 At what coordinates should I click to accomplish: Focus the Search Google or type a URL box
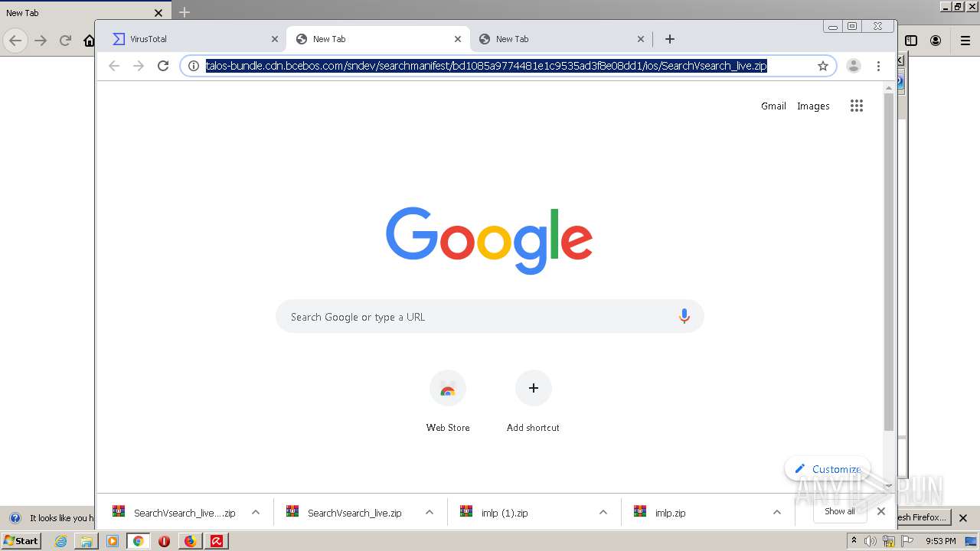[x=490, y=317]
